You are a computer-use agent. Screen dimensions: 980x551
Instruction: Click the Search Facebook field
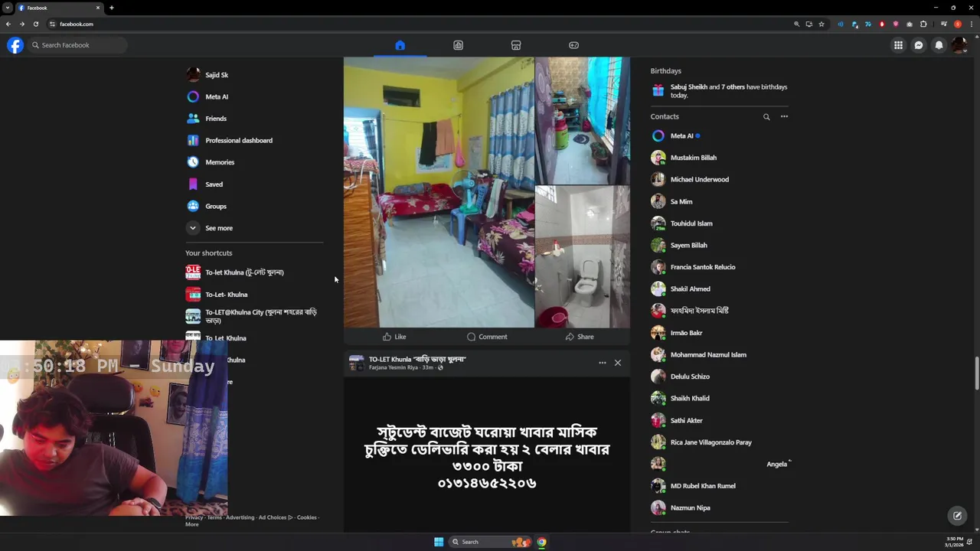tap(77, 45)
